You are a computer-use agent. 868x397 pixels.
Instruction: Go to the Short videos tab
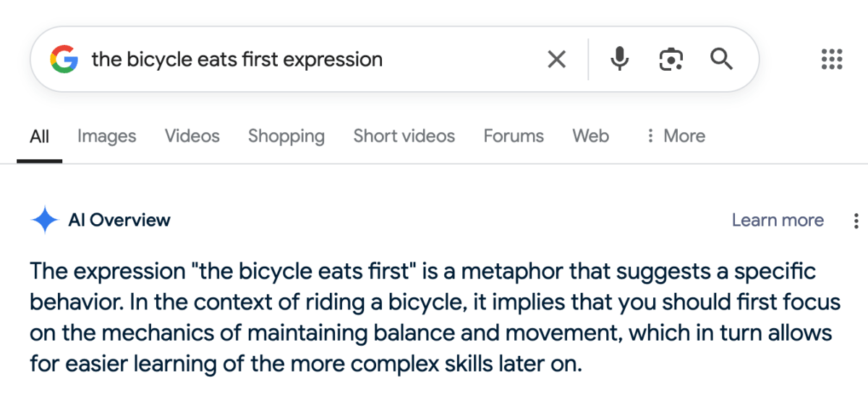404,136
